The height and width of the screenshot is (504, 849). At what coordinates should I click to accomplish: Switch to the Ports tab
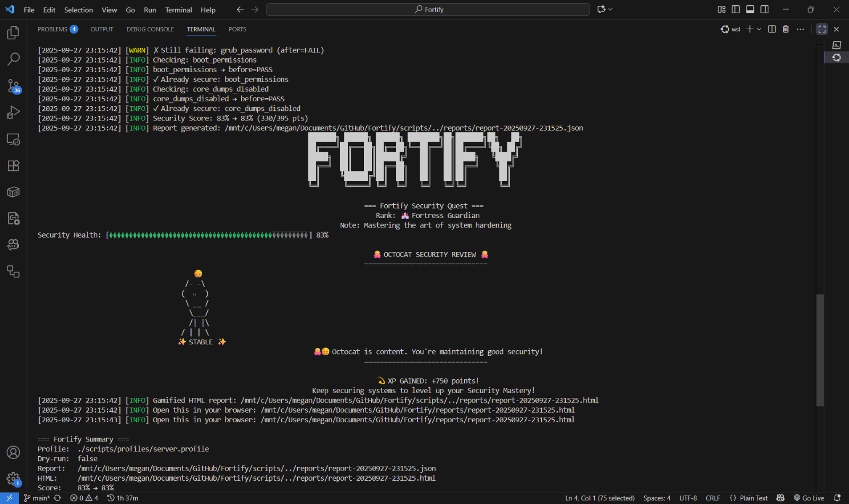pos(237,29)
